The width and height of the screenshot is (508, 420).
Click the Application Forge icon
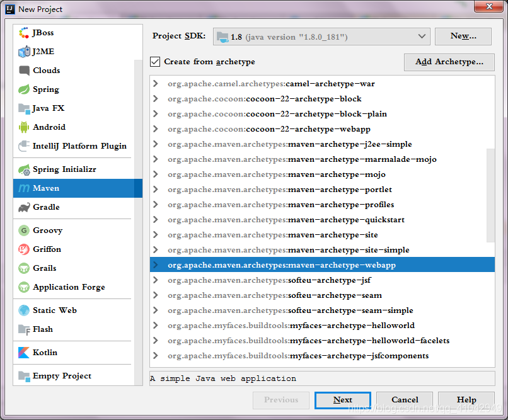pos(24,287)
